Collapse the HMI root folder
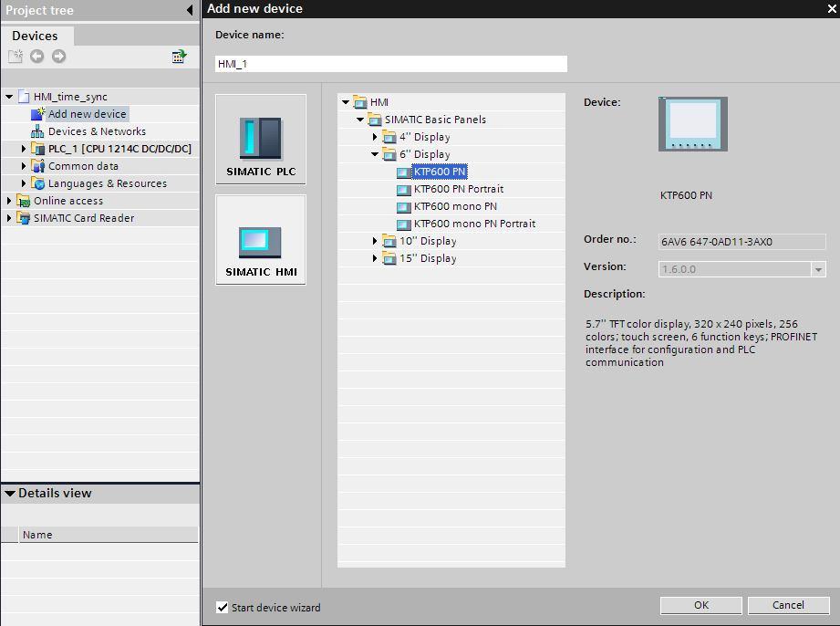 pos(346,102)
